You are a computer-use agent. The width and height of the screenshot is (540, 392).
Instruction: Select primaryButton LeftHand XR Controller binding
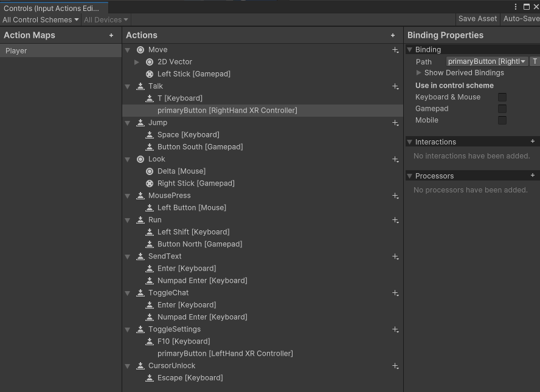pyautogui.click(x=263, y=354)
